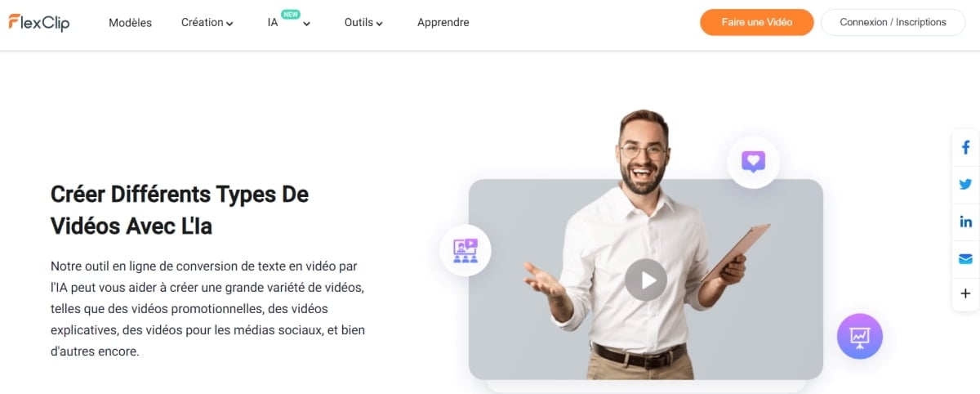Click the orange Faire une Vidéo button

click(x=757, y=22)
